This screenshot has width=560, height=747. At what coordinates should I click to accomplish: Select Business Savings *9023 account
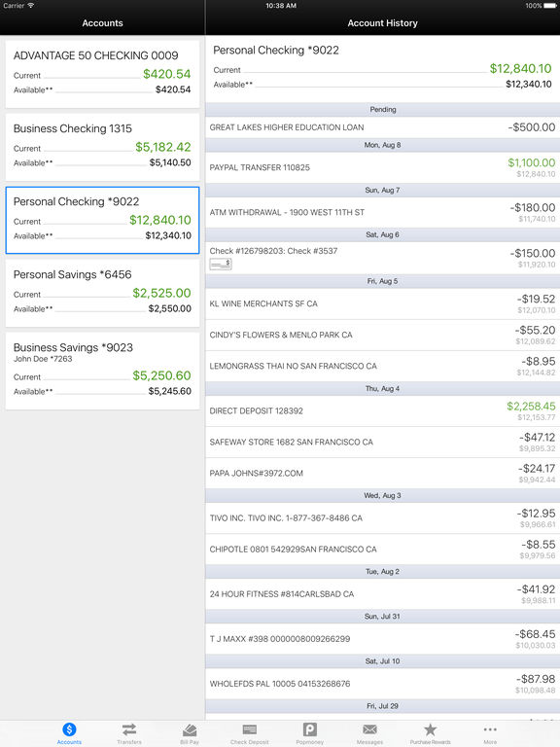pos(102,371)
